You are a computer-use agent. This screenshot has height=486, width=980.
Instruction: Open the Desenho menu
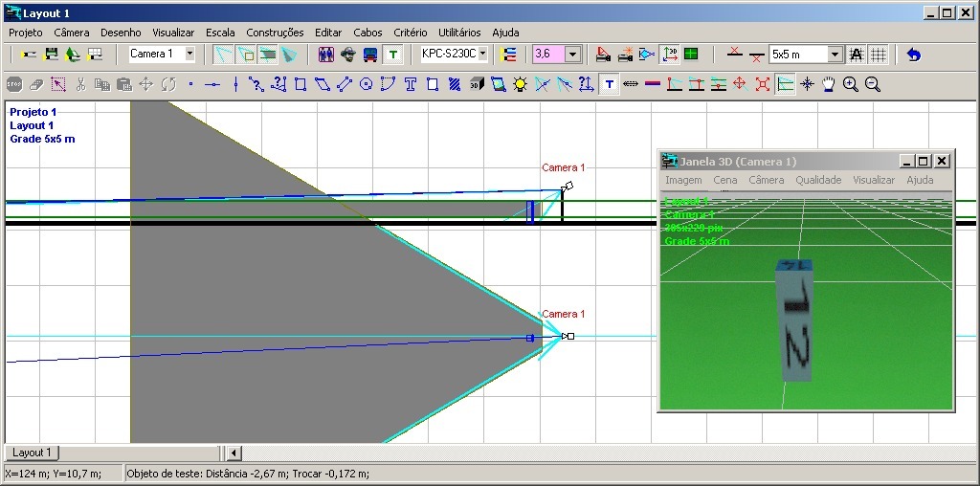(121, 33)
